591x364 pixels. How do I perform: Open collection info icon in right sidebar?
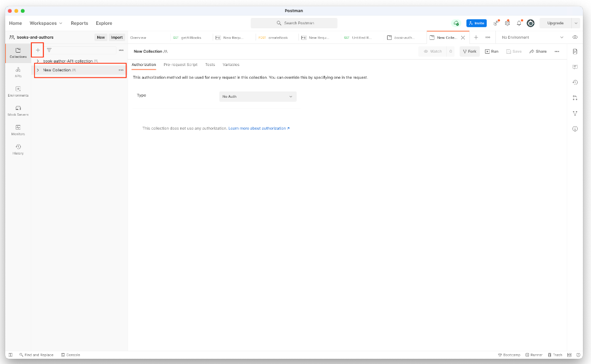click(x=575, y=128)
